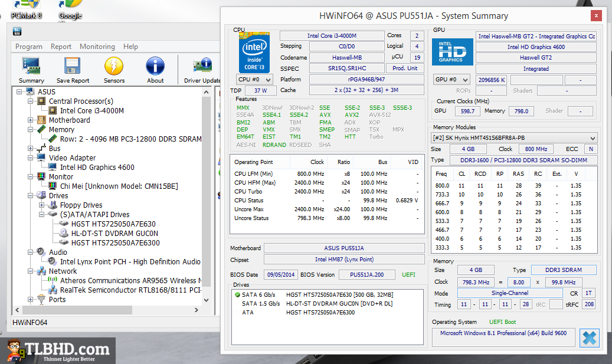612x364 pixels.
Task: Click the Drives tree icon
Action: tap(42, 195)
